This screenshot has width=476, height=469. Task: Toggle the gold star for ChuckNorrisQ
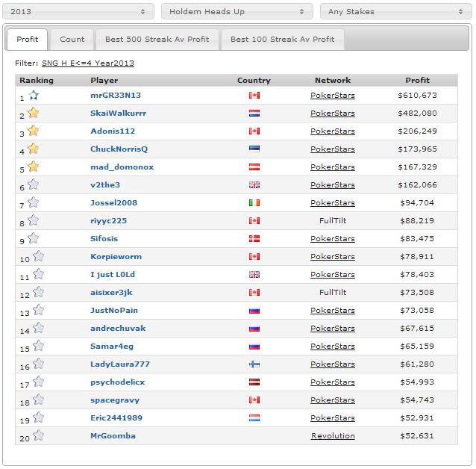(x=34, y=149)
